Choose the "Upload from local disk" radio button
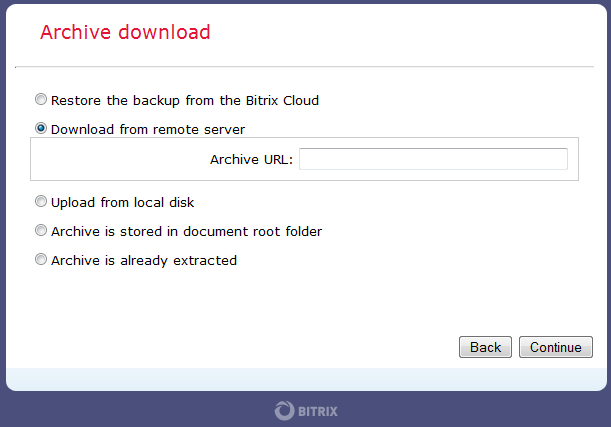The height and width of the screenshot is (427, 611). [x=41, y=201]
